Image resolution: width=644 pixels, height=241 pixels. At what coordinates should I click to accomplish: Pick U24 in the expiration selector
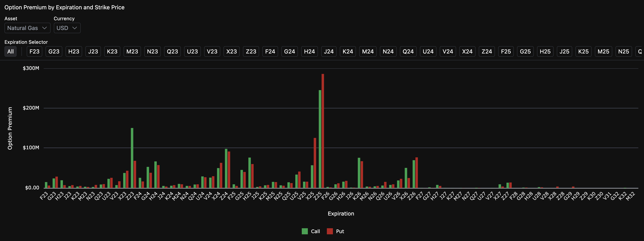(428, 52)
